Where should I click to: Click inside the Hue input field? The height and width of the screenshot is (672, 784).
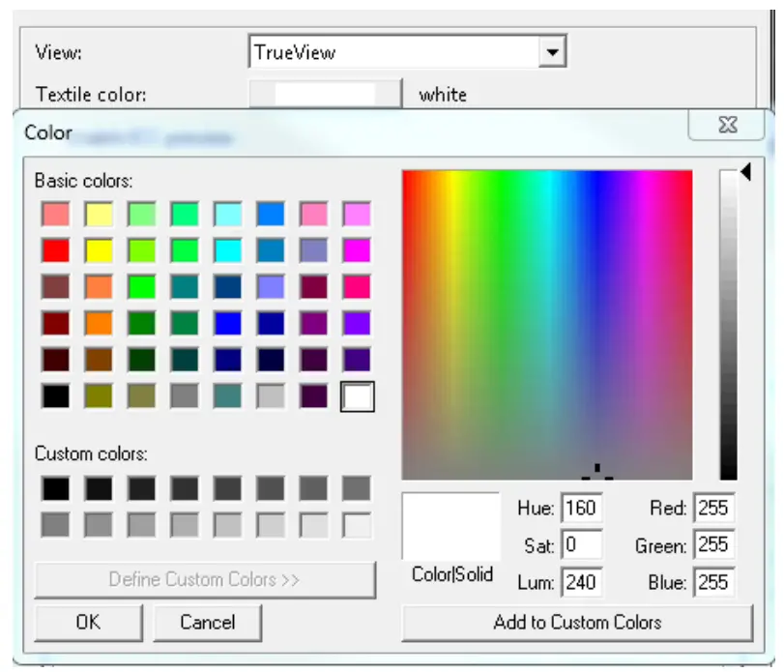[582, 508]
